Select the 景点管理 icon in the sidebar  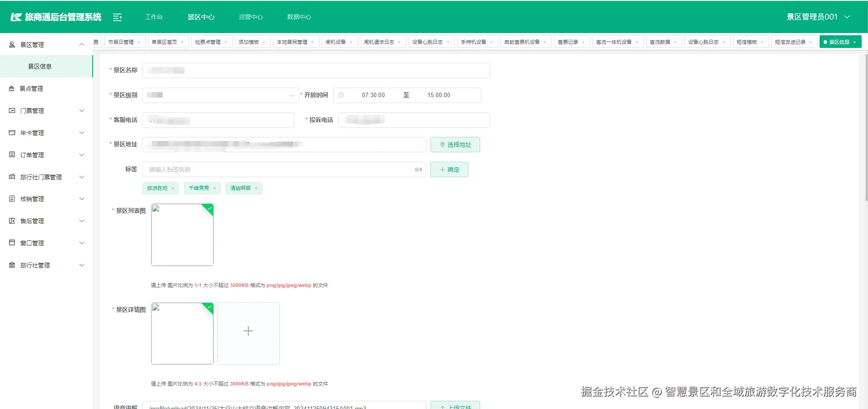pos(11,88)
